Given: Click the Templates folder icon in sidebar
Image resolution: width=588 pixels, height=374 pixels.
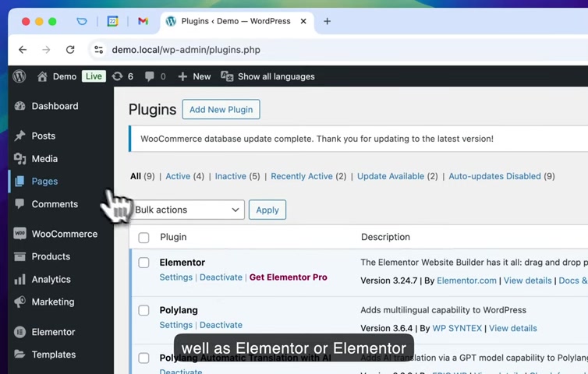Looking at the screenshot, I should point(19,355).
